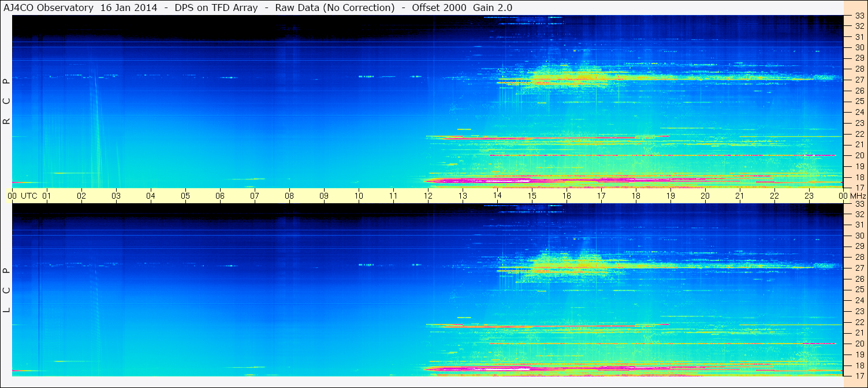Click the 18 hour label on time axis
Viewport: 868px width, 388px height.
click(636, 196)
